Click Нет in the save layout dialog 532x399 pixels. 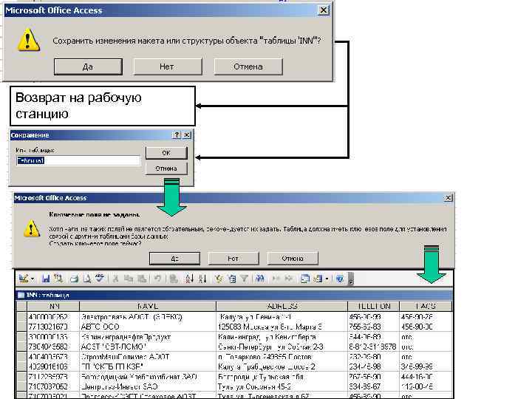click(x=167, y=66)
